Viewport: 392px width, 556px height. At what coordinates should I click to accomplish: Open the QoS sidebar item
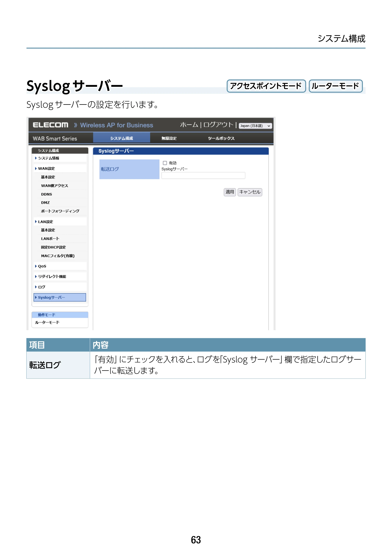(x=60, y=266)
